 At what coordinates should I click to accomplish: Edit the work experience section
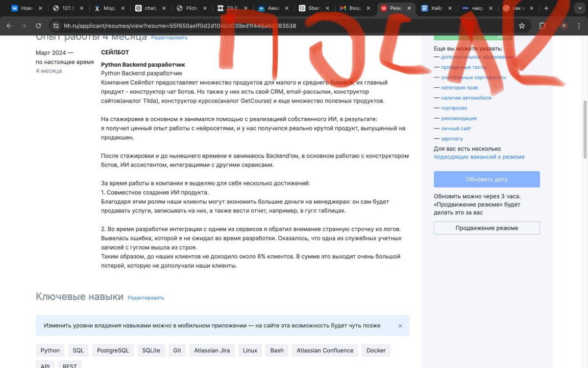[169, 38]
